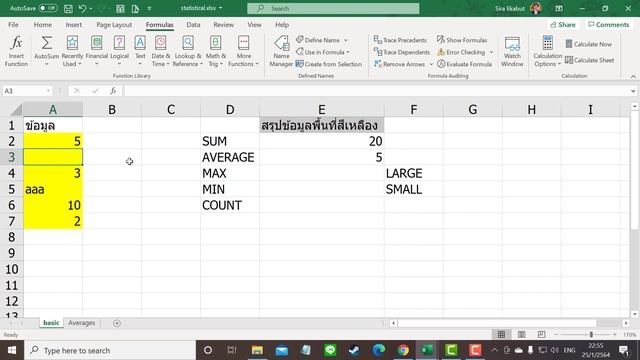Screen dimensions: 640x360
Task: Open Date & Time functions
Action: coord(160,52)
